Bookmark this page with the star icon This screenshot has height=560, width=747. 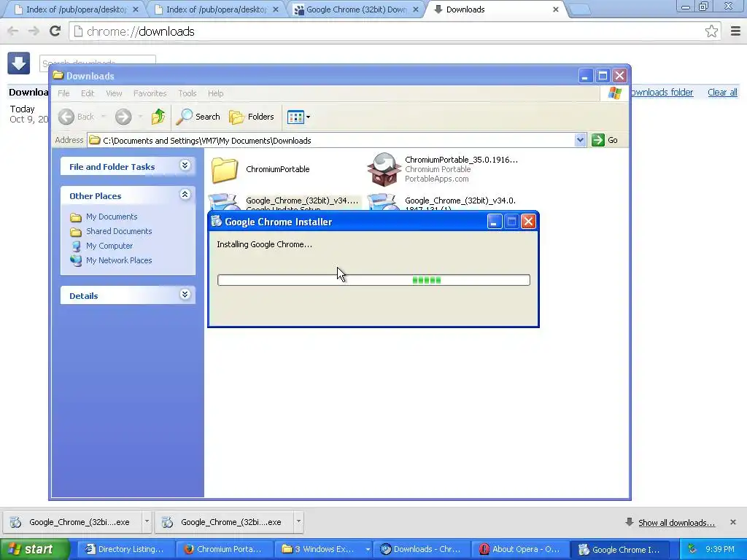pyautogui.click(x=711, y=31)
